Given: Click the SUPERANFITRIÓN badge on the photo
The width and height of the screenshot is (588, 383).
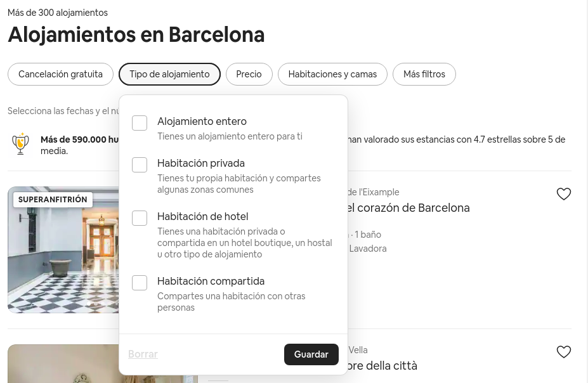Looking at the screenshot, I should (53, 200).
